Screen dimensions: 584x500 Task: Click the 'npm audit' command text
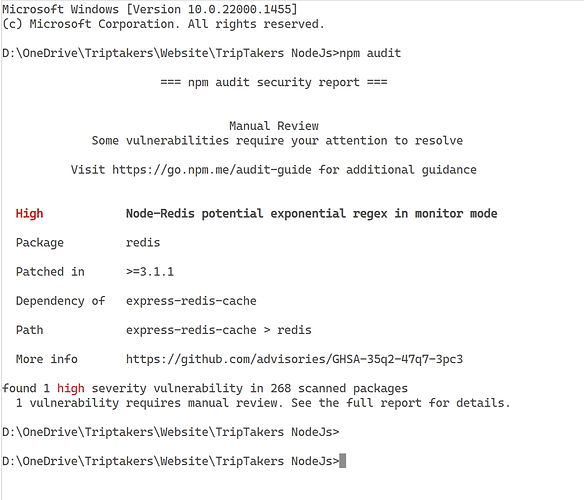pyautogui.click(x=370, y=53)
